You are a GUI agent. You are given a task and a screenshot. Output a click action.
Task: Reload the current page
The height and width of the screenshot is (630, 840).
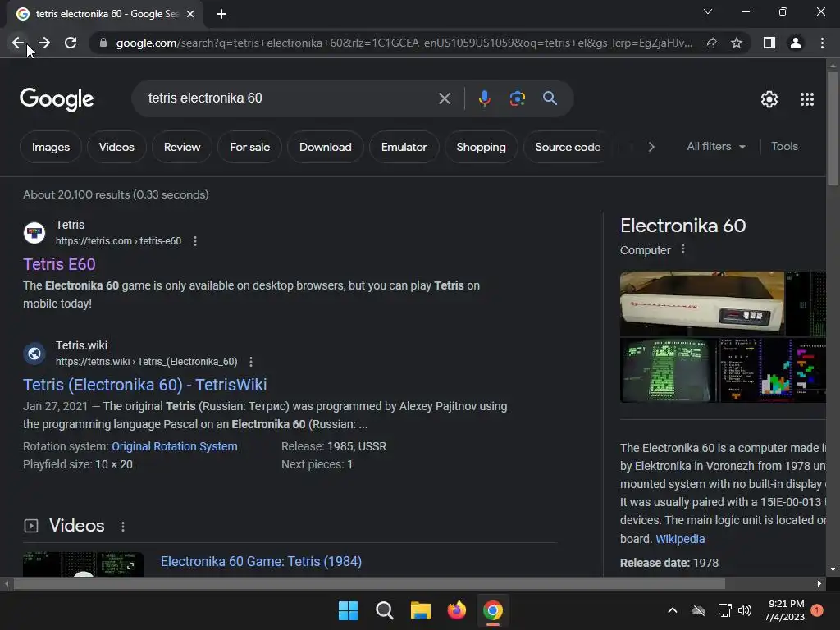coord(71,43)
